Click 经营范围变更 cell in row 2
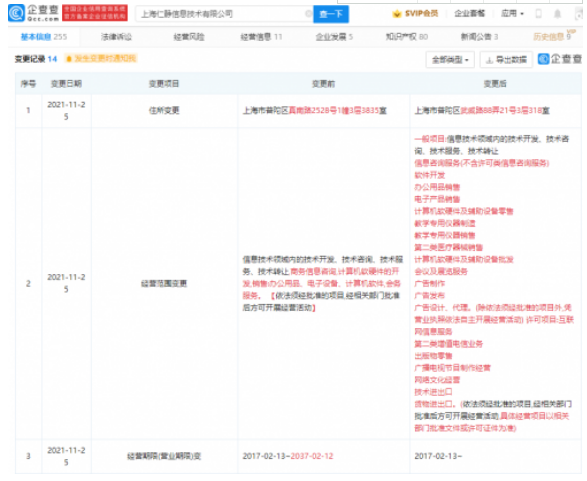This screenshot has width=587, height=481. coord(164,283)
